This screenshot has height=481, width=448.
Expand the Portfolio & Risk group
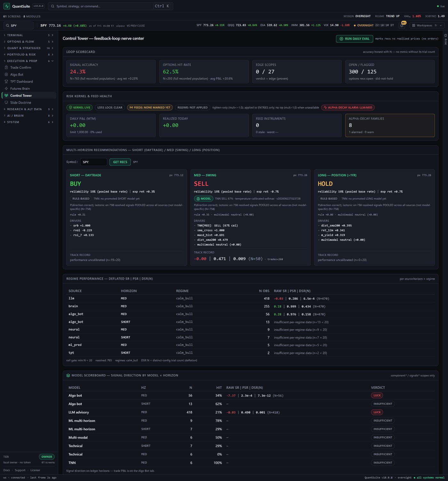point(29,54)
